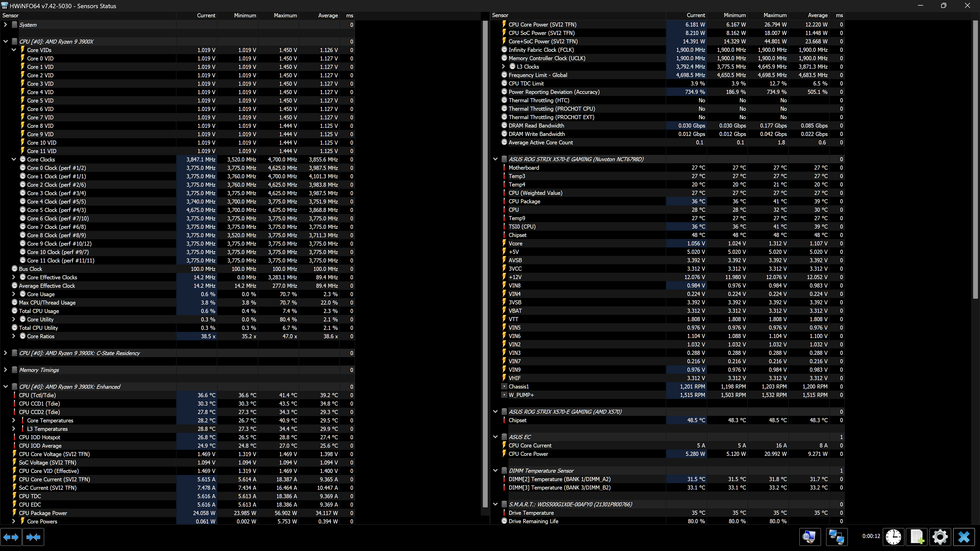The height and width of the screenshot is (551, 980).
Task: Collapse the Core Clocks subtree
Action: (14, 159)
